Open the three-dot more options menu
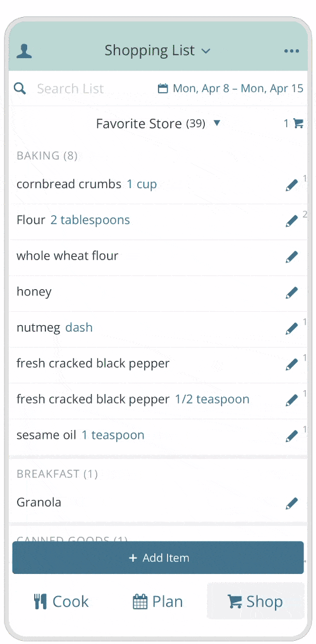 coord(291,51)
